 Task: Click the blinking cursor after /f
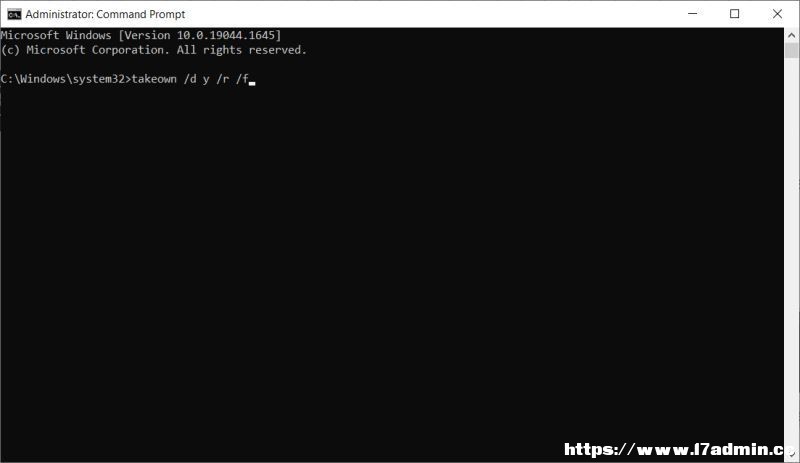(252, 83)
